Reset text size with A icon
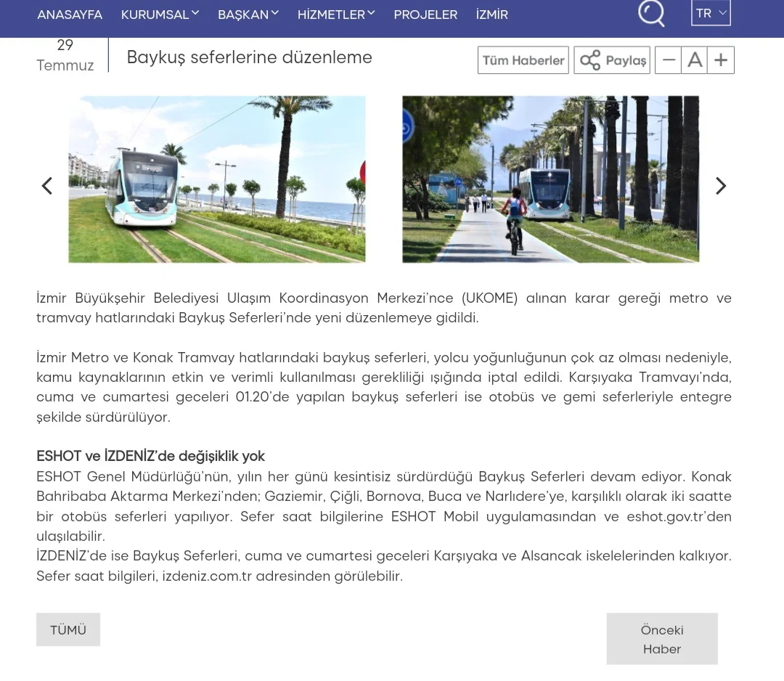784x681 pixels. [x=695, y=60]
